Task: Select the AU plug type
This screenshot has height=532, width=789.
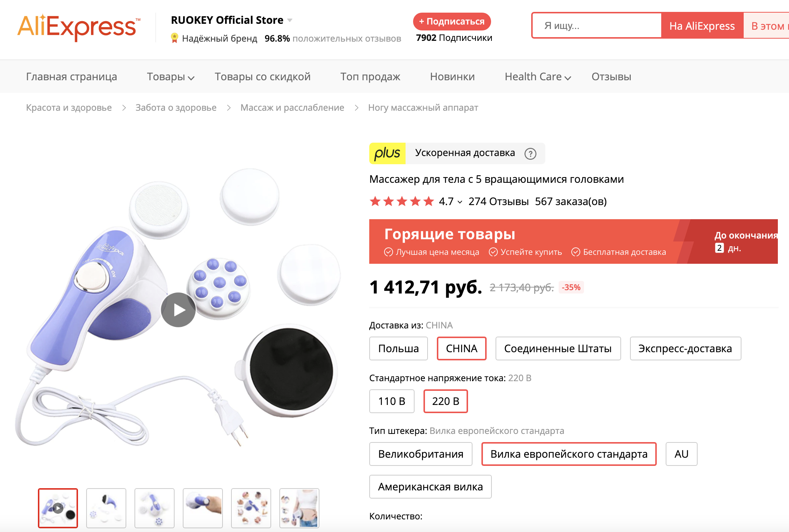Action: 681,454
